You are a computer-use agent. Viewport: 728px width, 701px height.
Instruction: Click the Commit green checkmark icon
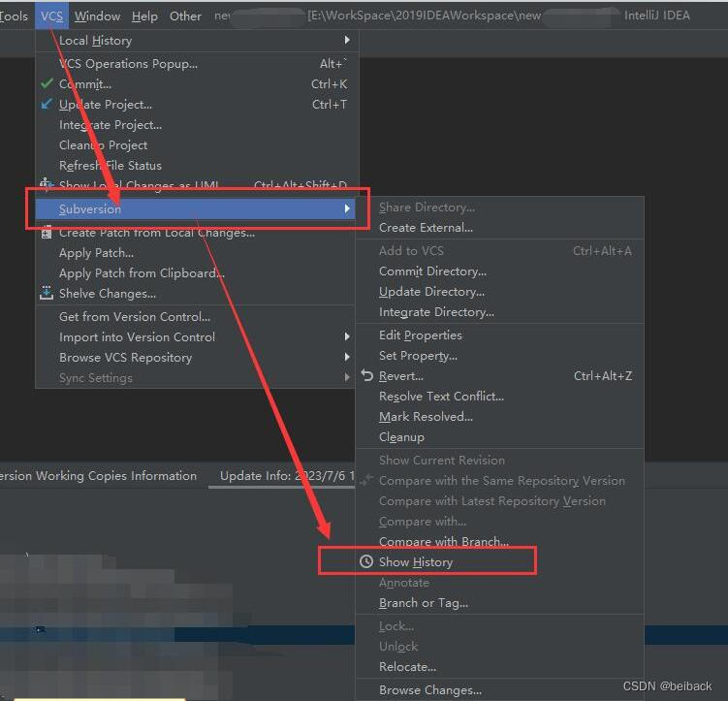[x=47, y=83]
